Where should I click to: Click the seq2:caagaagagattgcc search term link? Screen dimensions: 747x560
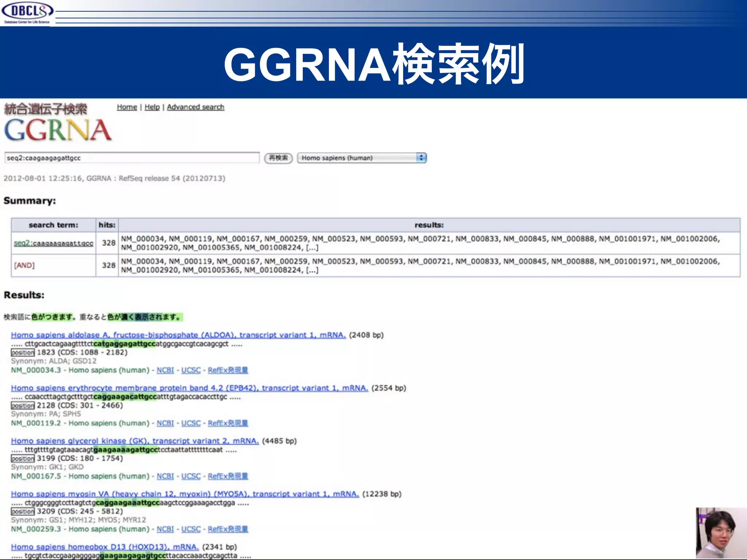[54, 243]
